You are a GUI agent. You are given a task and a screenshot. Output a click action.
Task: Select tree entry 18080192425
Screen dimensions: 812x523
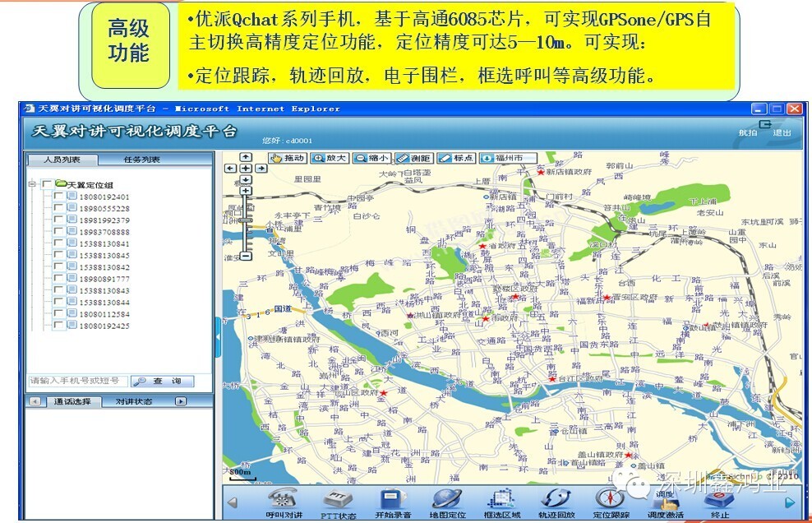coord(104,326)
